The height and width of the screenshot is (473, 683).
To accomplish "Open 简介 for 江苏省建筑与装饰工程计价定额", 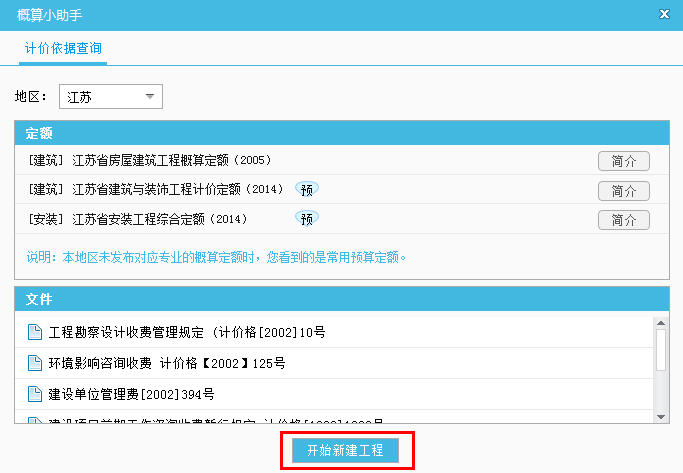I will pyautogui.click(x=623, y=190).
